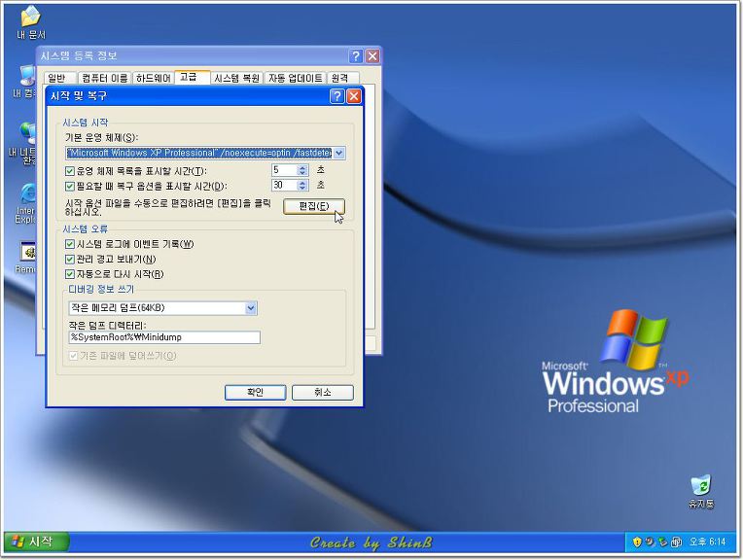Click the help icon in 시스템 등록 정보 titlebar

356,56
